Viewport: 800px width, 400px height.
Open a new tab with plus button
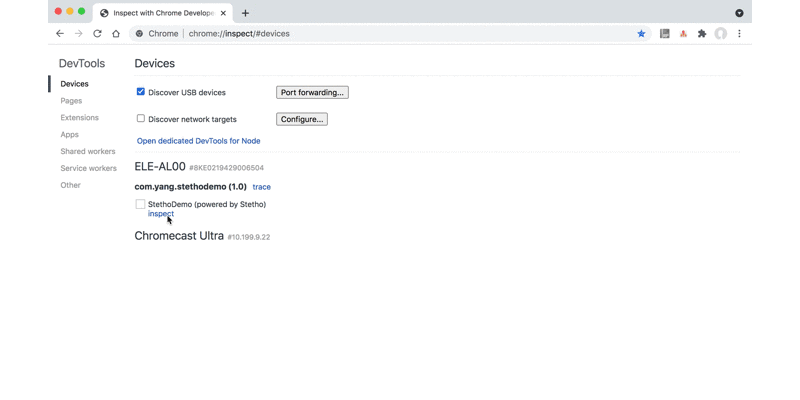(x=245, y=13)
